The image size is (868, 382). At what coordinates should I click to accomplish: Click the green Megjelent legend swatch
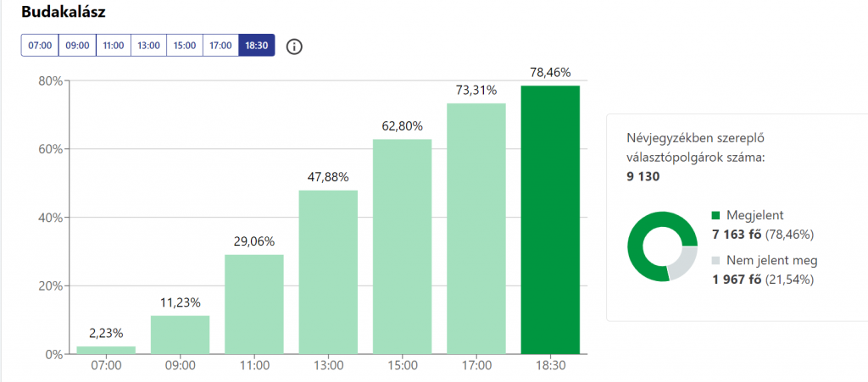[x=716, y=216]
